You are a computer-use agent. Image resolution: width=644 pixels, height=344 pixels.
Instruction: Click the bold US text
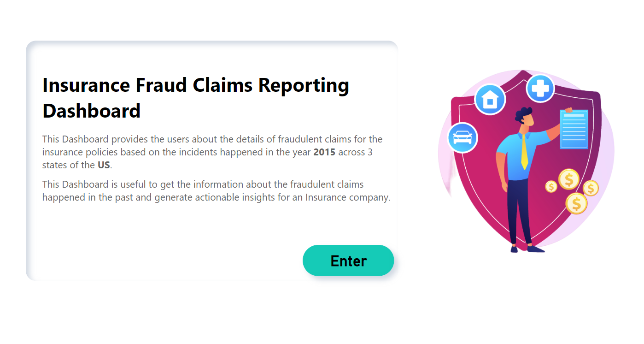(104, 165)
